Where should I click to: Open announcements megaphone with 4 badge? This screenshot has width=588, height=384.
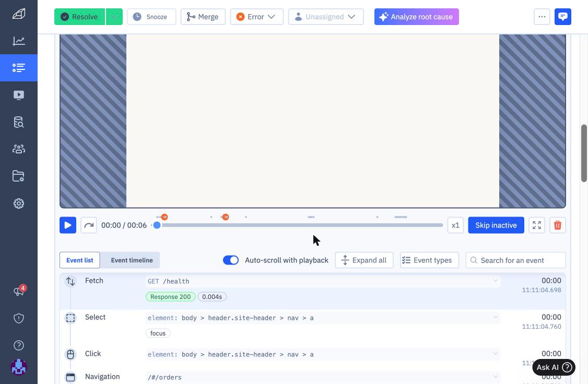coord(19,291)
